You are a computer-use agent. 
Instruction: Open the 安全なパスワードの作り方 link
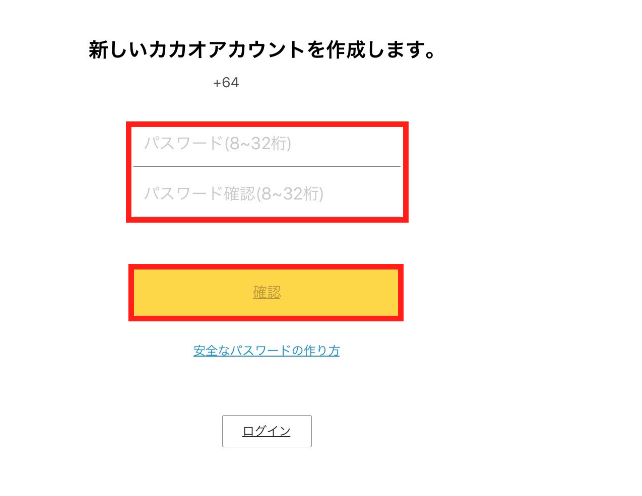click(266, 351)
